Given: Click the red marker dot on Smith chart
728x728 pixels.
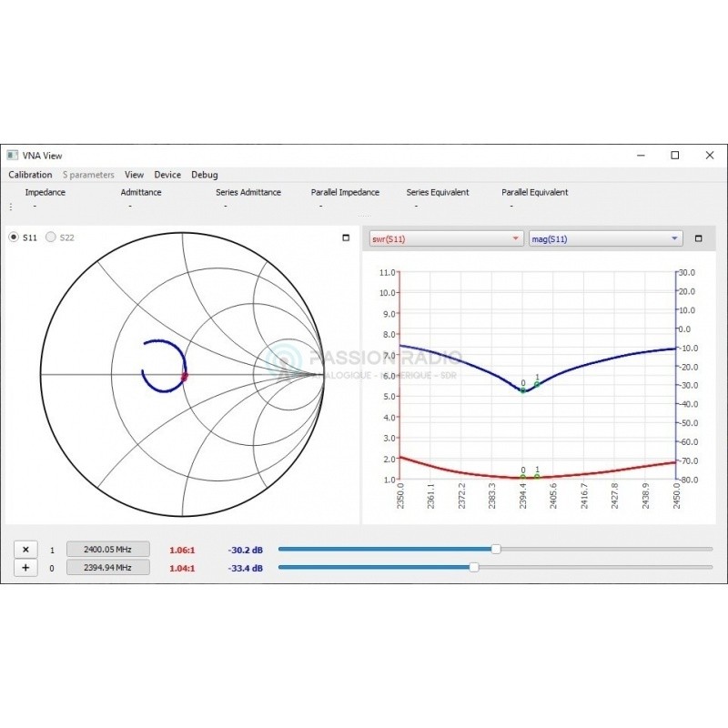Looking at the screenshot, I should pos(185,377).
